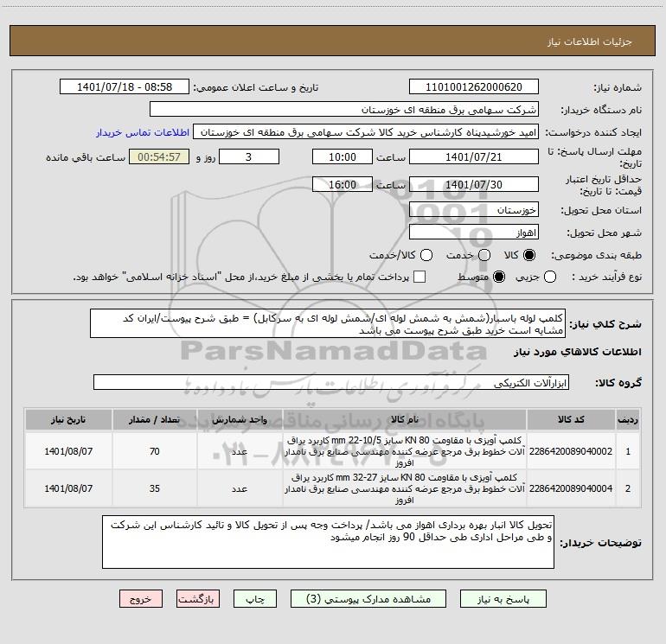Choose the جزیی purchase type radio

point(549,277)
